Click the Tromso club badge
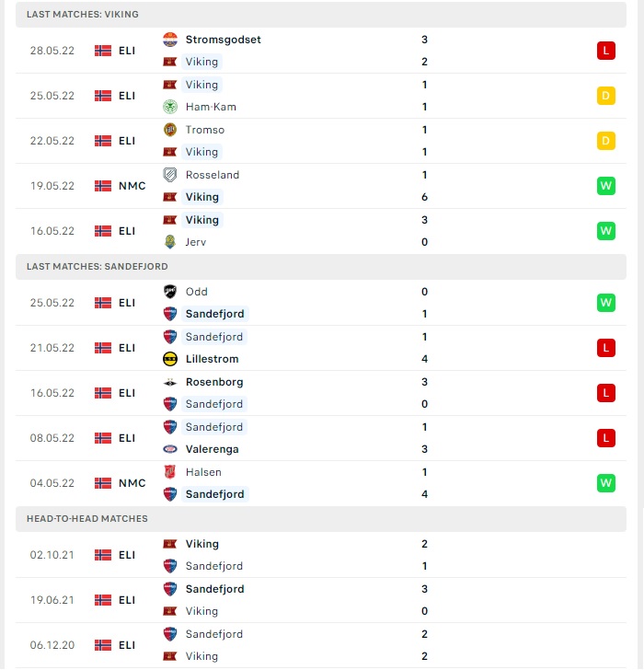This screenshot has width=644, height=670. pos(170,130)
